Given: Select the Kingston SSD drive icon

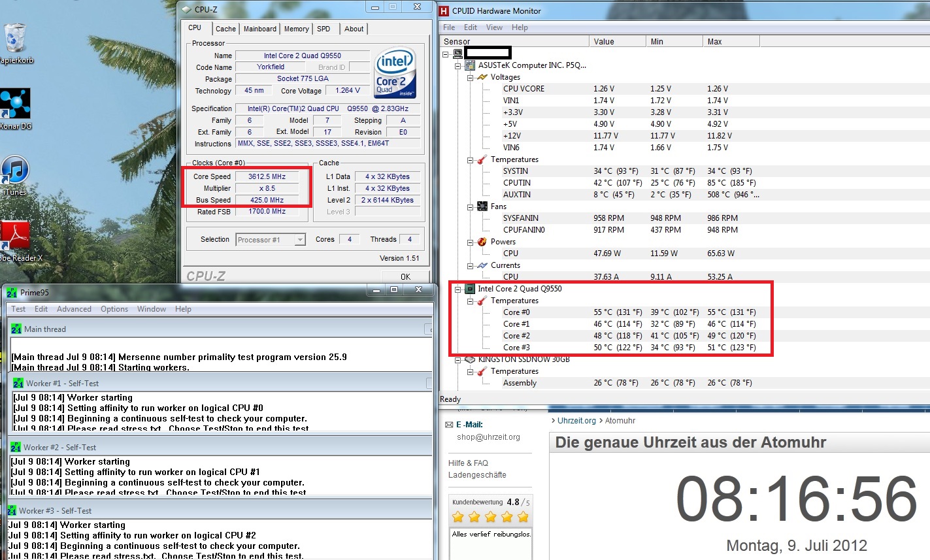Looking at the screenshot, I should pos(470,359).
